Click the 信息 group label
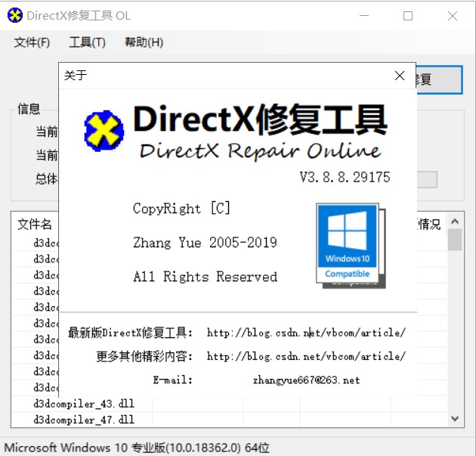Image resolution: width=476 pixels, height=456 pixels. point(29,109)
